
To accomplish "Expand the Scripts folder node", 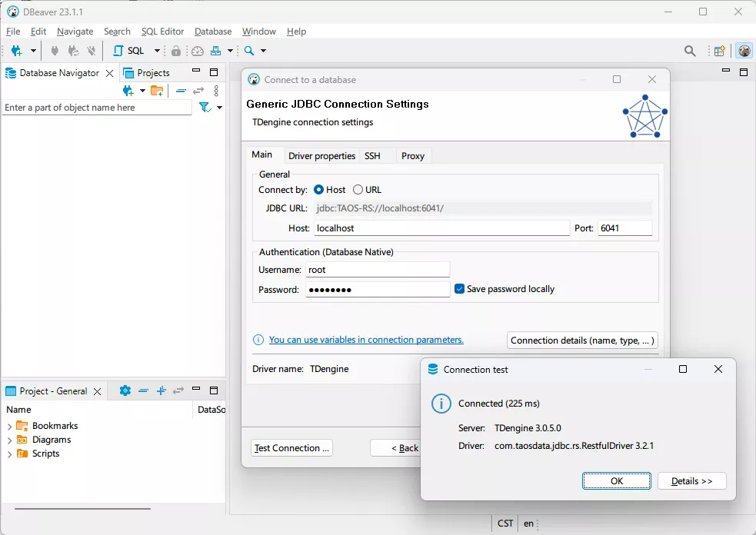I will tap(9, 454).
